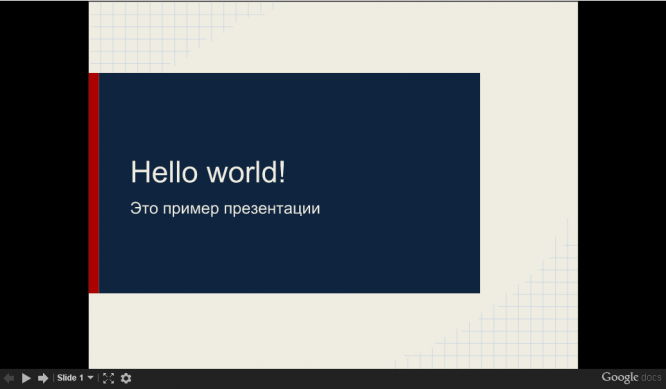This screenshot has height=389, width=666.
Task: Go to the previous slide arrow
Action: [8, 378]
